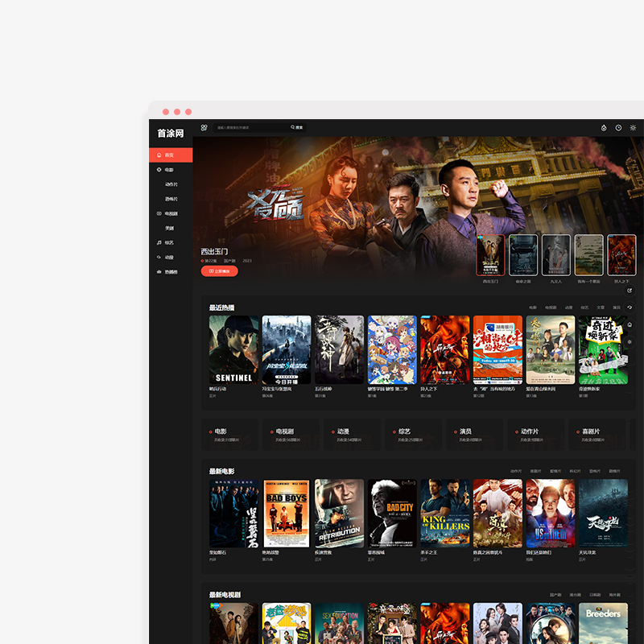Open the 喜剧片 filter link in 最新电影
The image size is (644, 644).
click(535, 471)
